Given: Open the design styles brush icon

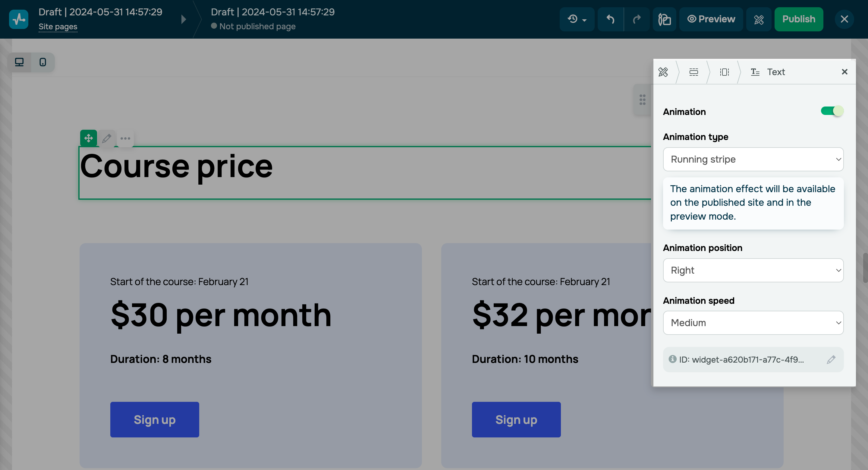Looking at the screenshot, I should click(759, 19).
